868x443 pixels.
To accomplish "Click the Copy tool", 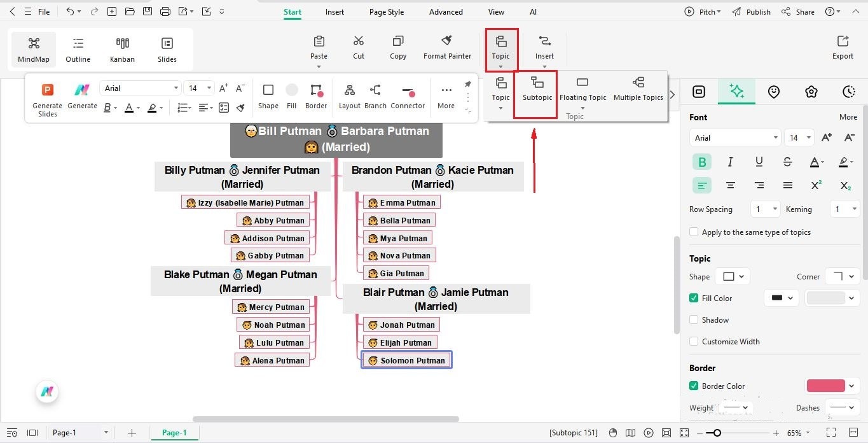I will (x=398, y=48).
